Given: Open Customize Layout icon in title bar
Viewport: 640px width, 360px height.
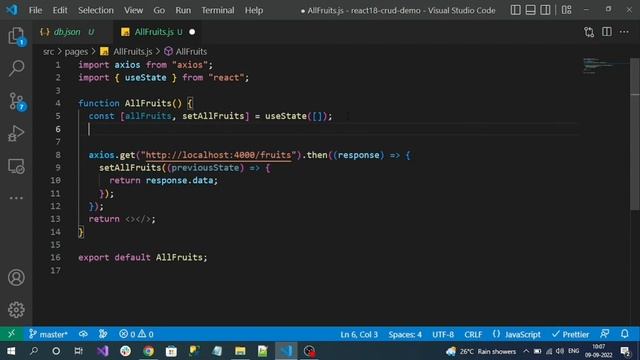Looking at the screenshot, I should click(x=567, y=10).
